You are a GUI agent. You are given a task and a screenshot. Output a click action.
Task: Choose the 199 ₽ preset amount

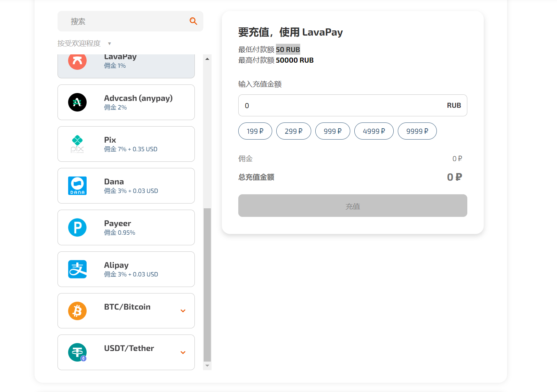click(x=255, y=131)
